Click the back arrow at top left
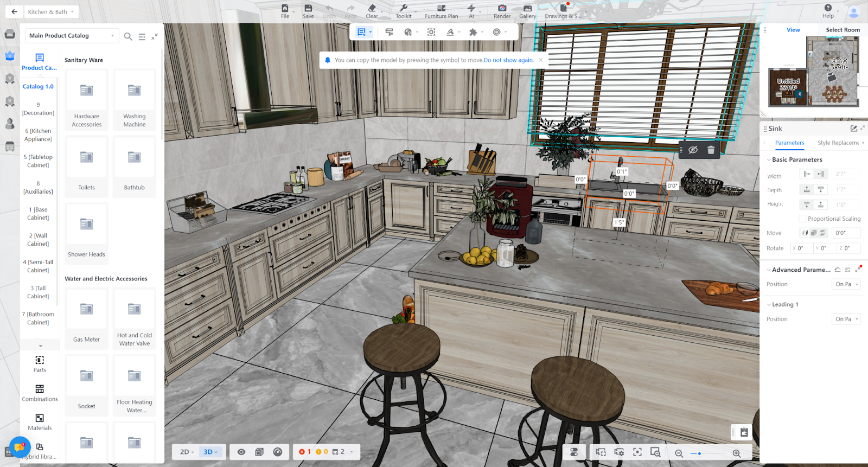The width and height of the screenshot is (868, 467). pos(14,11)
